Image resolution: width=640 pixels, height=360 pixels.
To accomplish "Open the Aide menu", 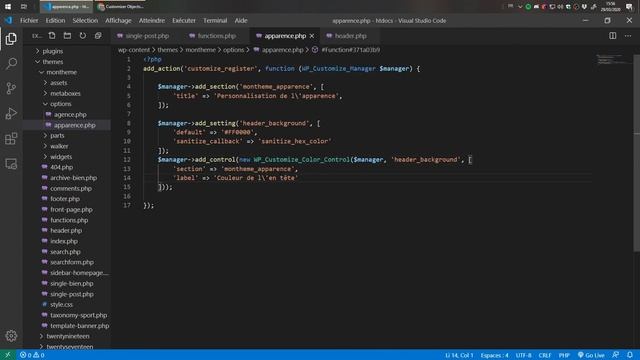I will pos(241,20).
